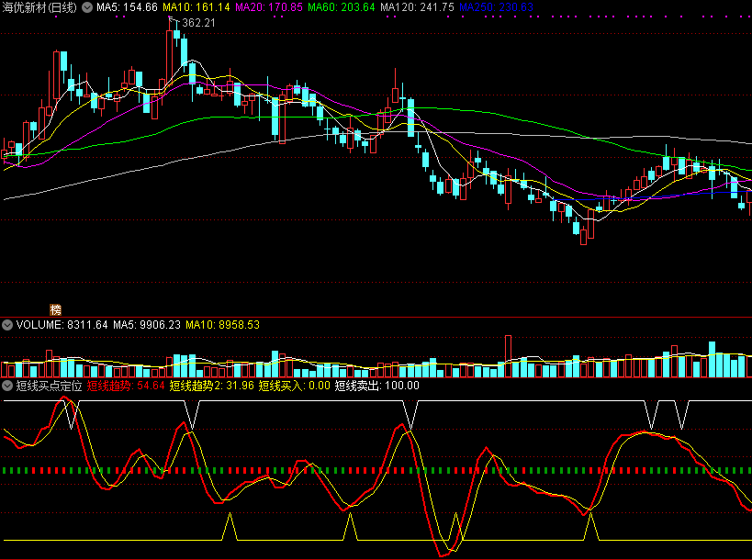
Task: Click the MA5: 154.66 label
Action: (x=127, y=7)
